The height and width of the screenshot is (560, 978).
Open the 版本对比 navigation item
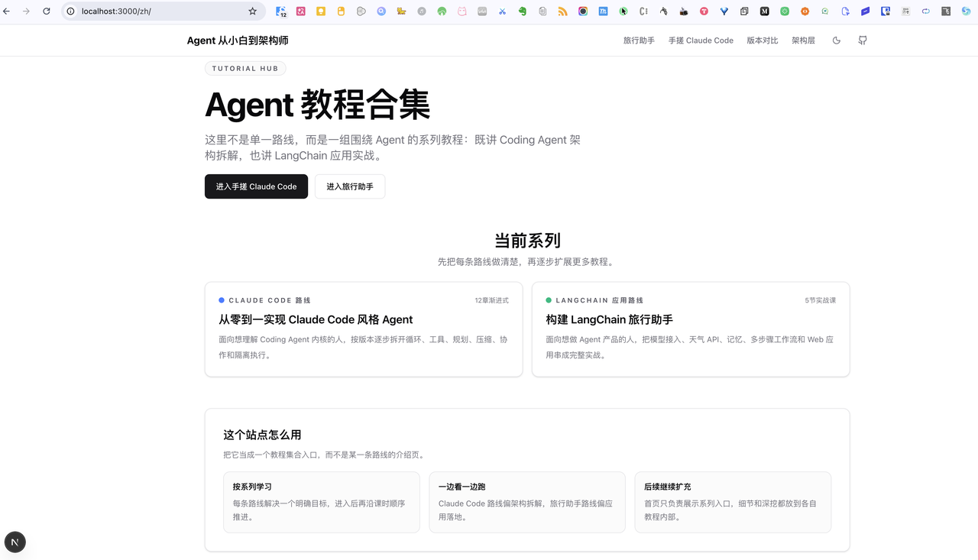(x=762, y=40)
